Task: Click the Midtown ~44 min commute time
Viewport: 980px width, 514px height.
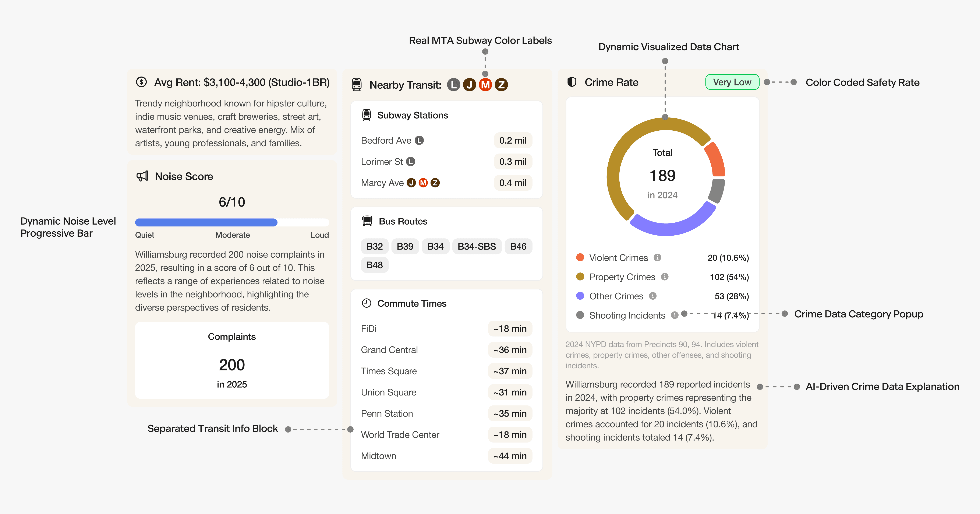Action: coord(510,456)
